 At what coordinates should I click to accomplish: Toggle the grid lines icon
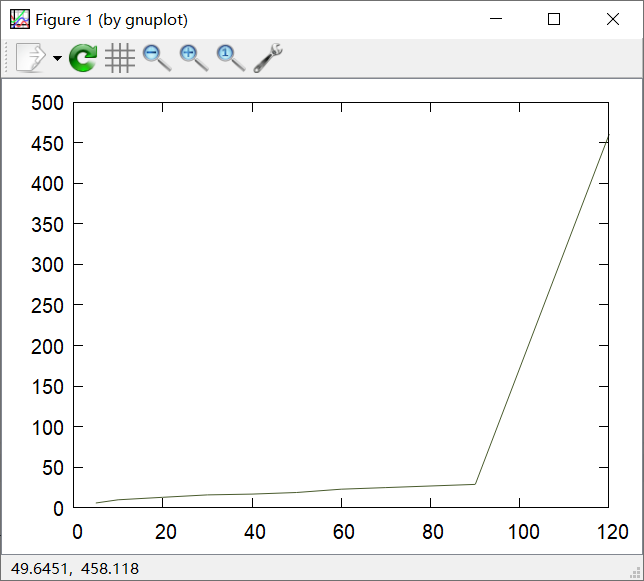120,58
